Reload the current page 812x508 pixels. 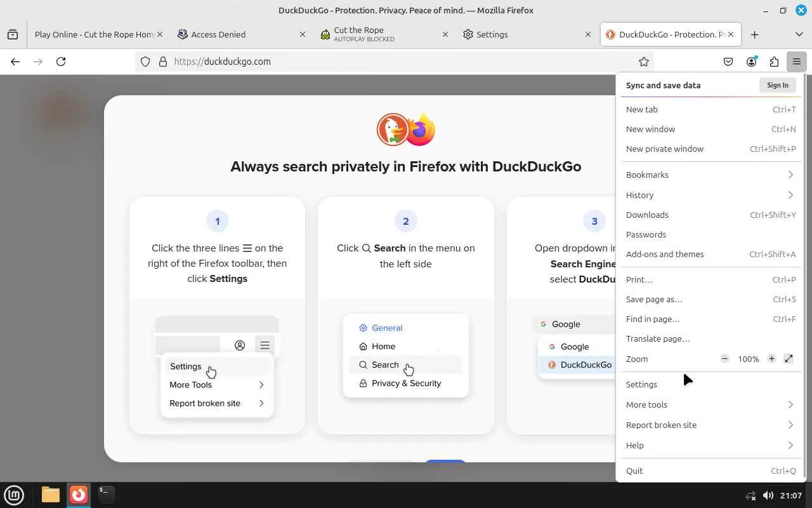(x=61, y=62)
